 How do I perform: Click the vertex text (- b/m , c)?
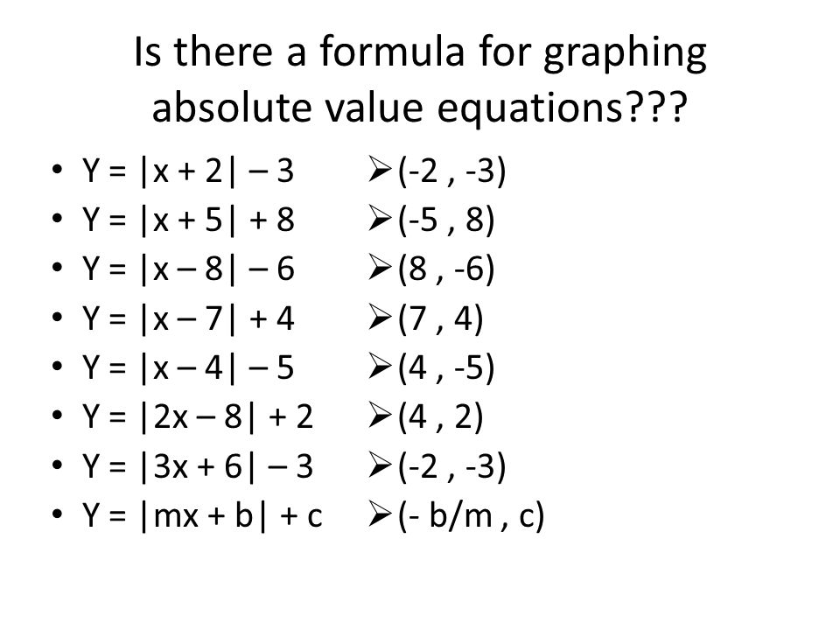(x=471, y=516)
